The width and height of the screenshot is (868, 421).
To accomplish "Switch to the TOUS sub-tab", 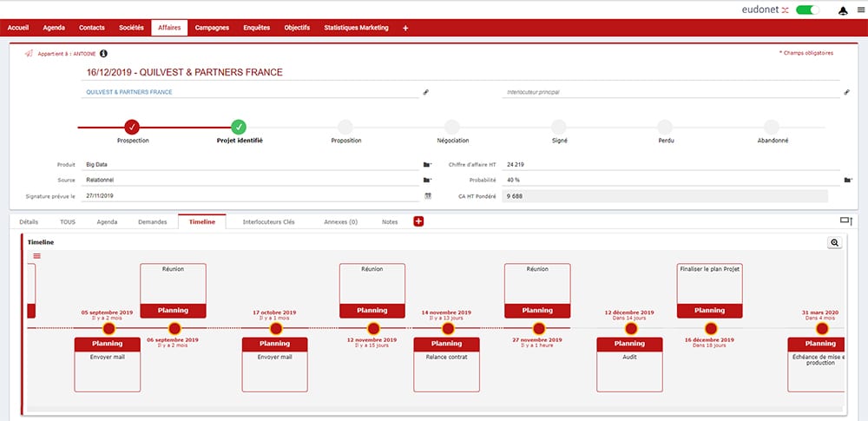I will coord(68,221).
